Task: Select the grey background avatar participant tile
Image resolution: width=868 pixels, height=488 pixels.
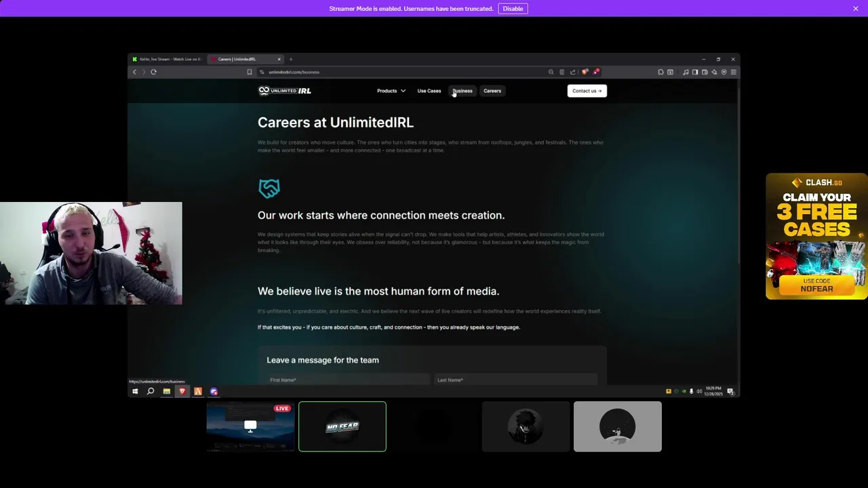Action: pyautogui.click(x=618, y=426)
